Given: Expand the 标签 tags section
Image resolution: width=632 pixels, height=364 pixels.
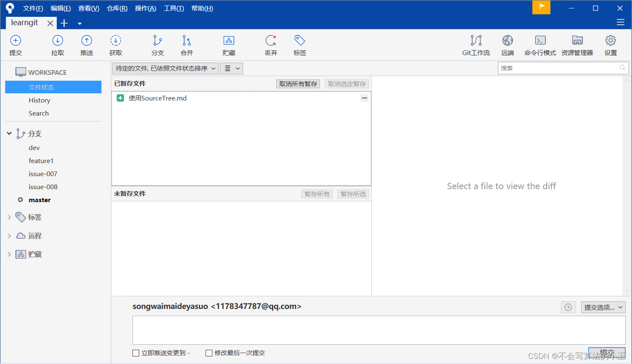Looking at the screenshot, I should tap(9, 217).
